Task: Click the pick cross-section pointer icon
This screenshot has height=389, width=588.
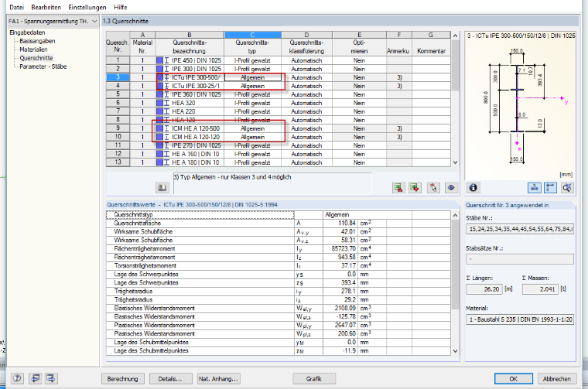Action: click(433, 188)
